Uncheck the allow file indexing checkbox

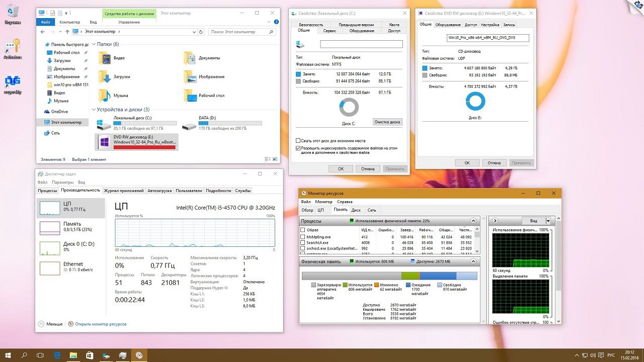[298, 148]
